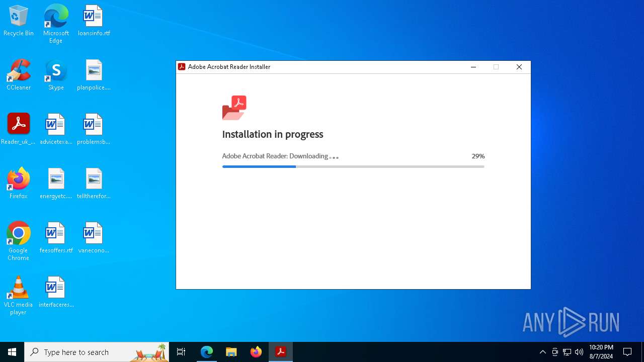Select the Skype desktop shortcut
The height and width of the screenshot is (362, 644).
[56, 75]
